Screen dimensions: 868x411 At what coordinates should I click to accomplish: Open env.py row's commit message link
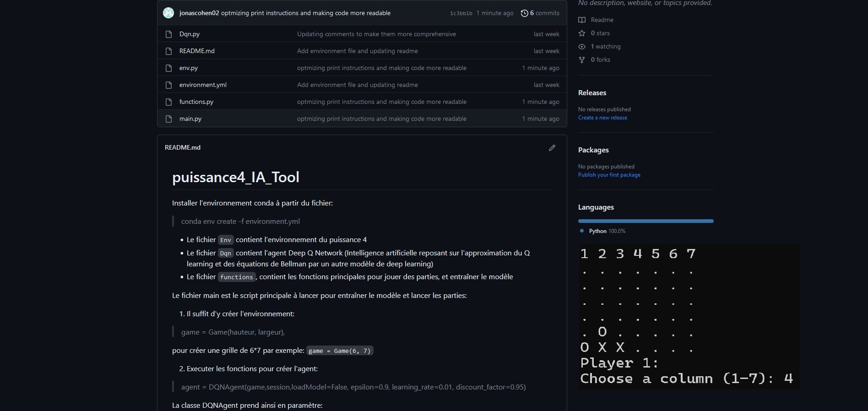point(382,68)
